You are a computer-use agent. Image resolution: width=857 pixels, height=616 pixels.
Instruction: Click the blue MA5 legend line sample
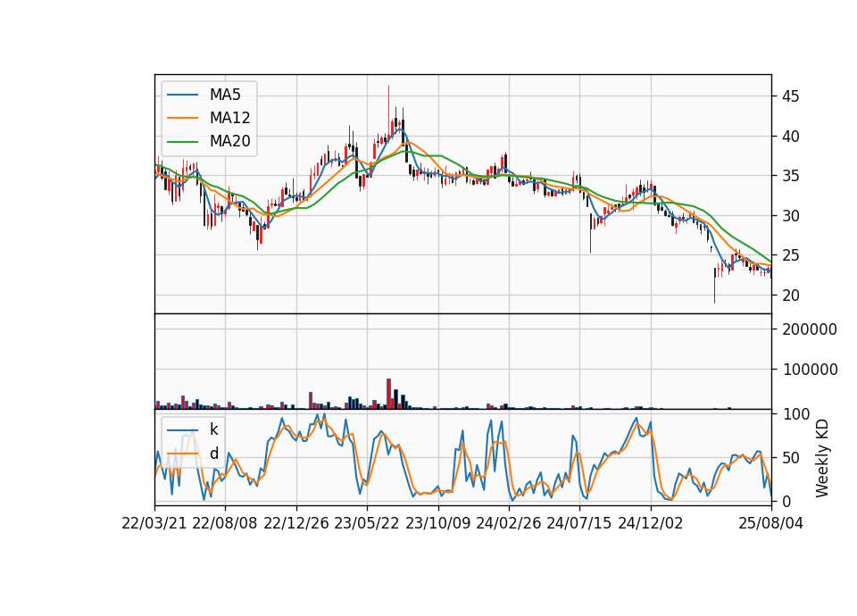click(x=182, y=95)
